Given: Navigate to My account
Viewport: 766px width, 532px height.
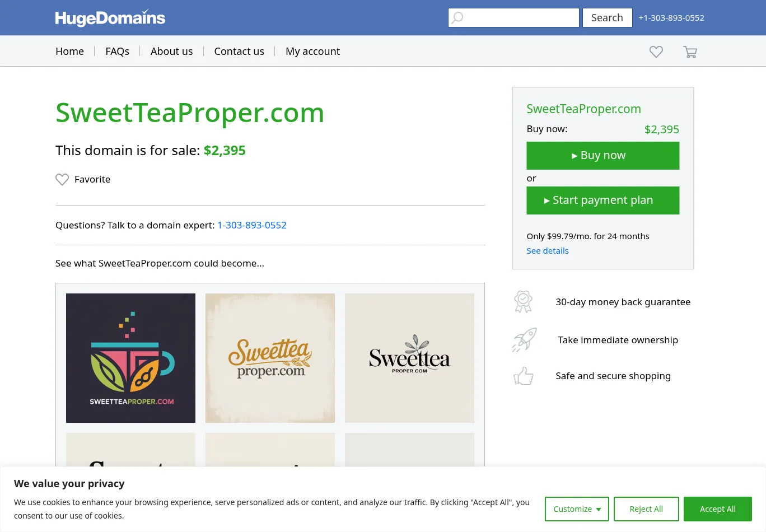Looking at the screenshot, I should click(x=312, y=52).
